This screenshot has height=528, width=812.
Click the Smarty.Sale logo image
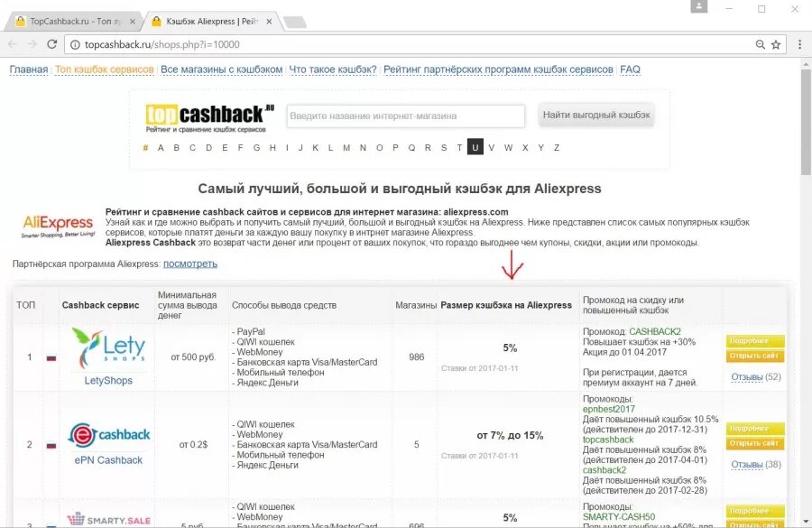[x=109, y=519]
